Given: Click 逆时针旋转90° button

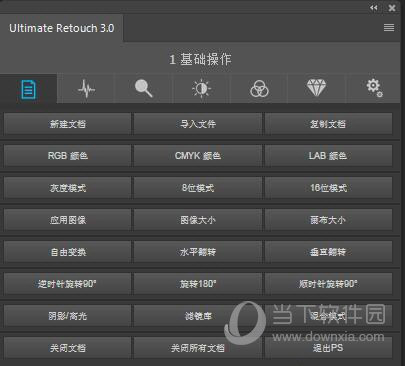Looking at the screenshot, I should coord(68,284).
